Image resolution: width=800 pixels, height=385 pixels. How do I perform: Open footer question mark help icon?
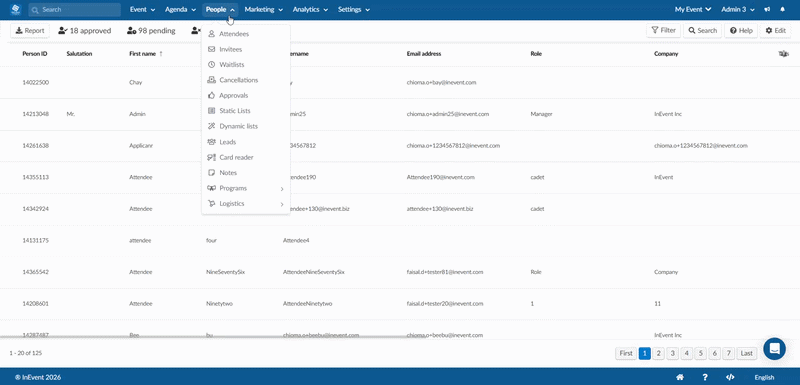705,377
